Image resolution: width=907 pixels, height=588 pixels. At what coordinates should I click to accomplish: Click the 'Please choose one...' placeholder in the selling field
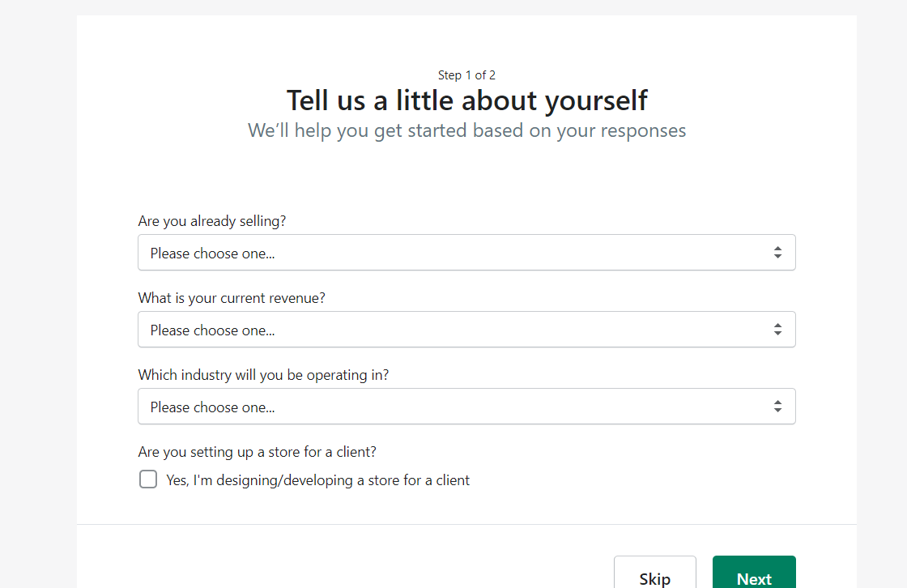212,254
